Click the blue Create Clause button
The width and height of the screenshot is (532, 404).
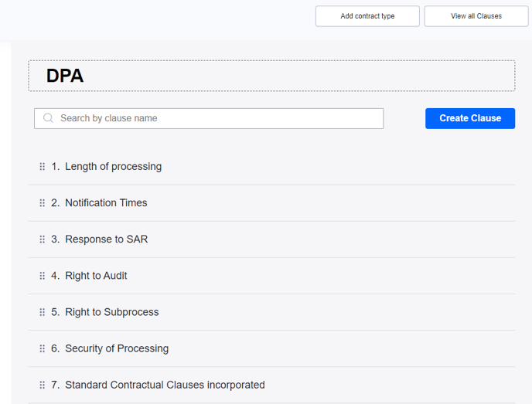469,118
